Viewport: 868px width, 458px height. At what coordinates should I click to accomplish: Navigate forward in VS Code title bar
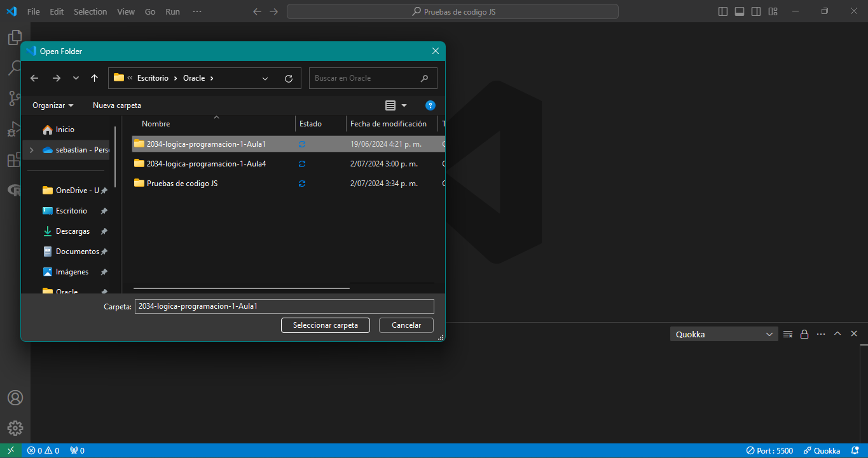(273, 11)
